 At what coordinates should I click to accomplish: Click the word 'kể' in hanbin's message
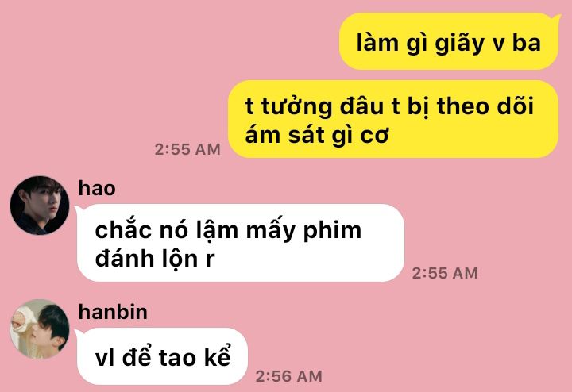coord(218,355)
